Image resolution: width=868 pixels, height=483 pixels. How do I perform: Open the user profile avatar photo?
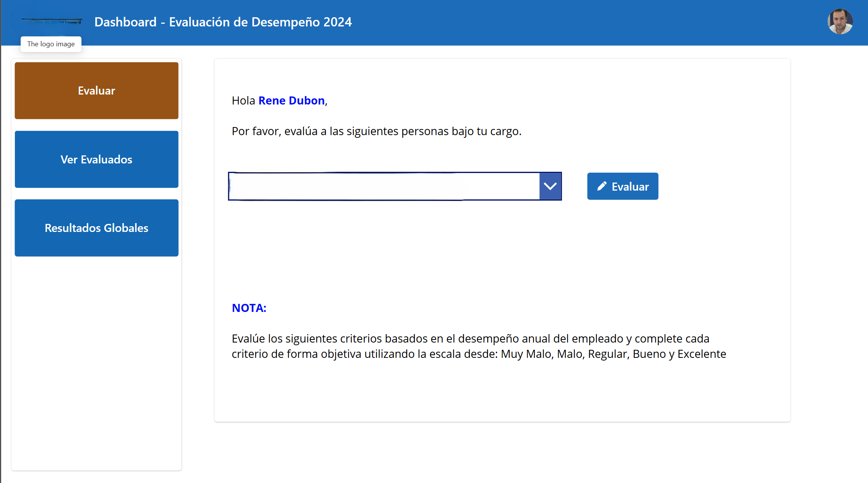point(840,22)
